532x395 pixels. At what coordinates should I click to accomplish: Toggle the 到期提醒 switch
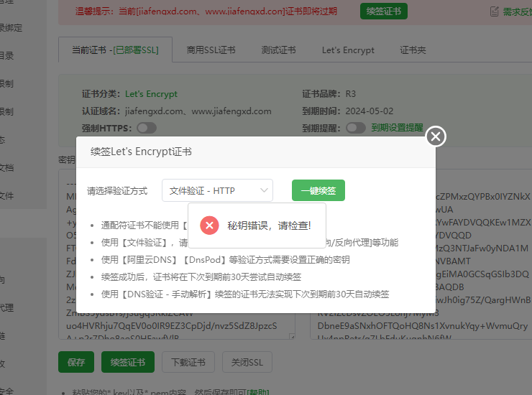[356, 128]
